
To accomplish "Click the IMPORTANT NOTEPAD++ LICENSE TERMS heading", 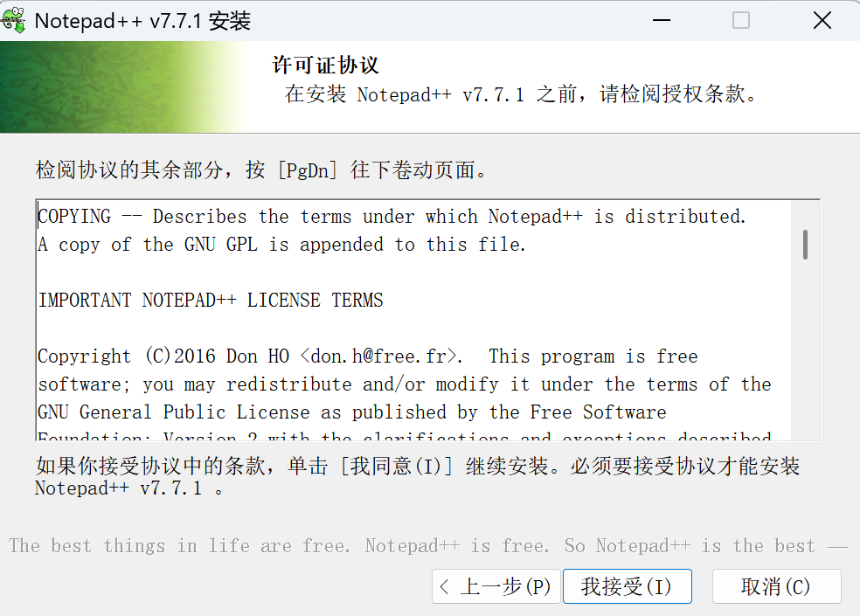I will click(x=210, y=300).
